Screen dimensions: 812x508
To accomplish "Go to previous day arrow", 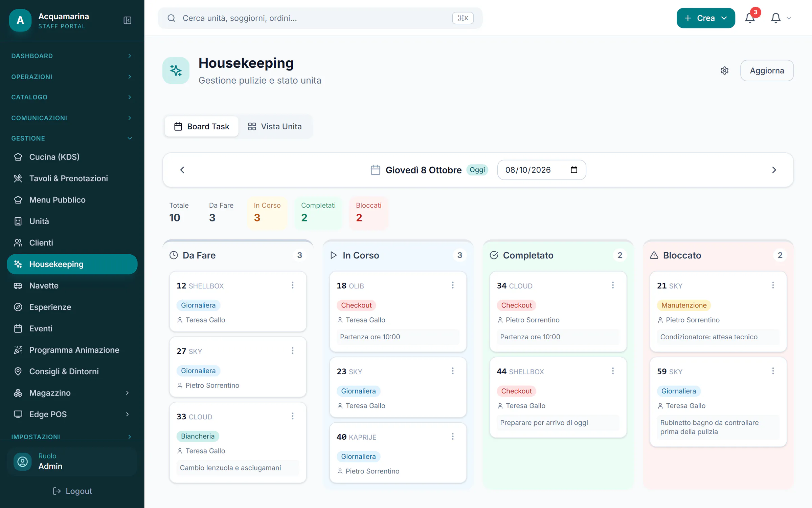I will [182, 170].
